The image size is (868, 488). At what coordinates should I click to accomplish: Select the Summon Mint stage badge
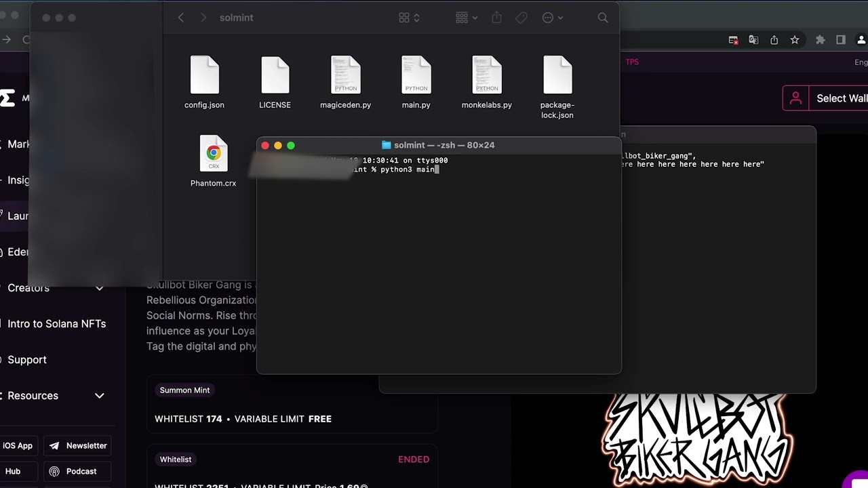[184, 390]
